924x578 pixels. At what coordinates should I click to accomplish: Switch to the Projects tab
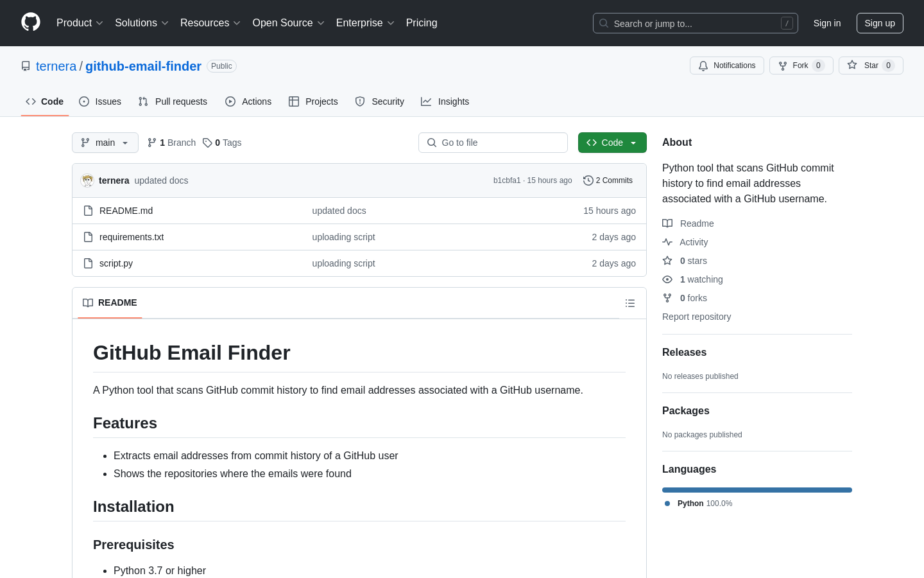coord(313,101)
